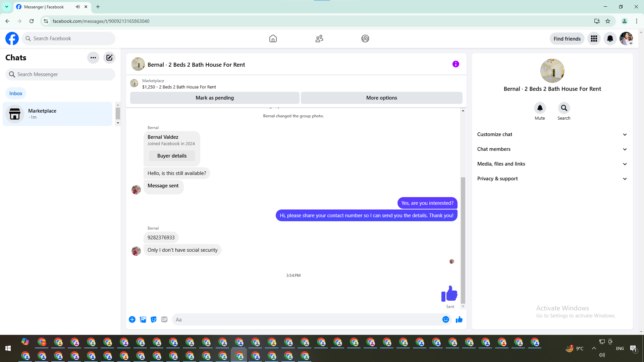Mute this conversation with bell icon
Image resolution: width=644 pixels, height=362 pixels.
coord(540,108)
